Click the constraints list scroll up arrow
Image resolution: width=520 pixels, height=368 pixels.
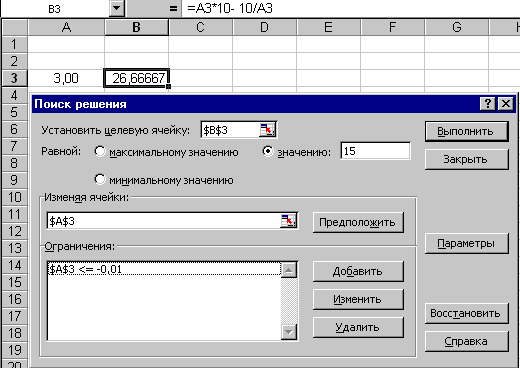pos(289,270)
